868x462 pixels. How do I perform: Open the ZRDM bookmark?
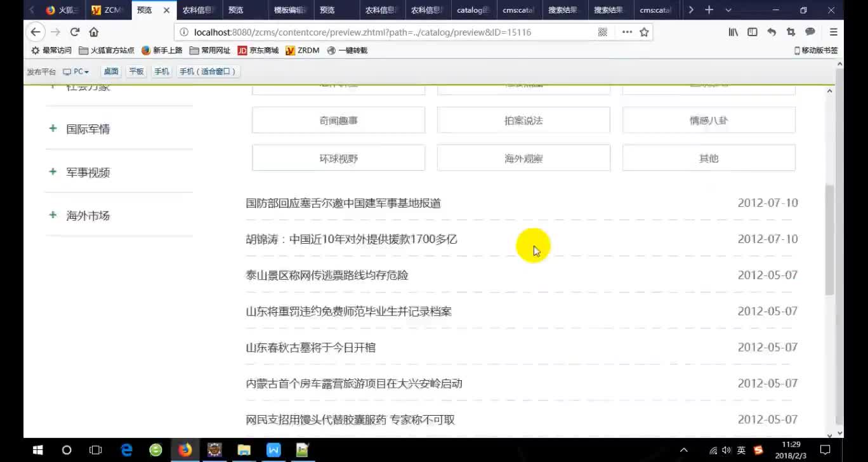(303, 50)
